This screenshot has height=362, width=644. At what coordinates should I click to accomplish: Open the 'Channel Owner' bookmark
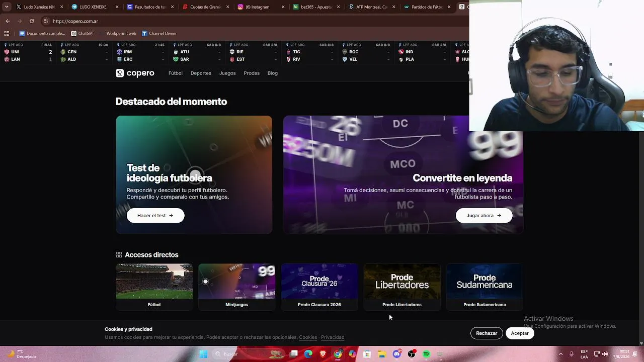(x=159, y=34)
